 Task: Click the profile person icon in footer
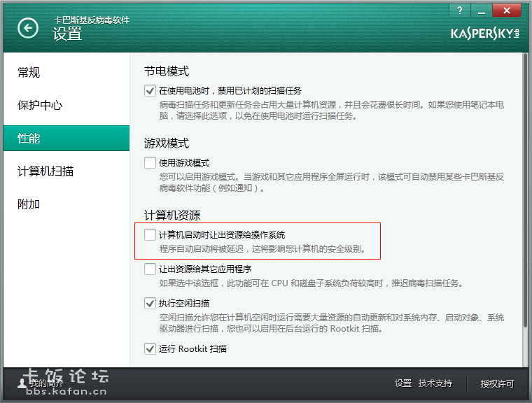22,383
